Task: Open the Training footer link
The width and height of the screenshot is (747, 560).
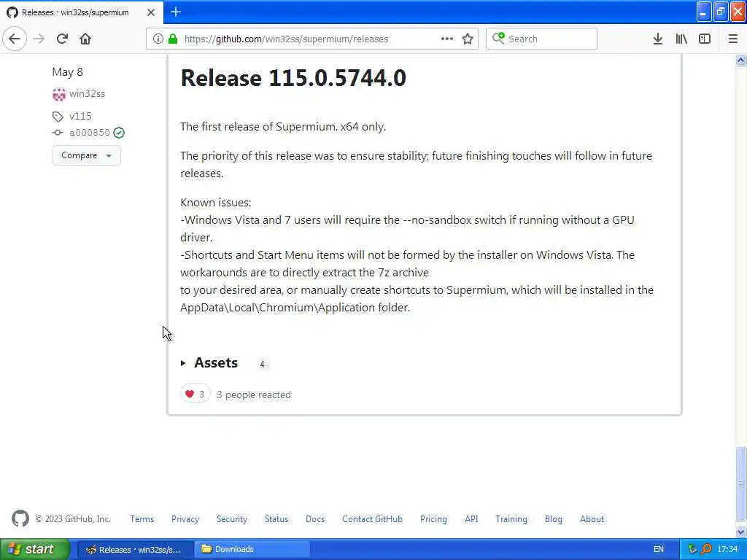Action: point(511,519)
